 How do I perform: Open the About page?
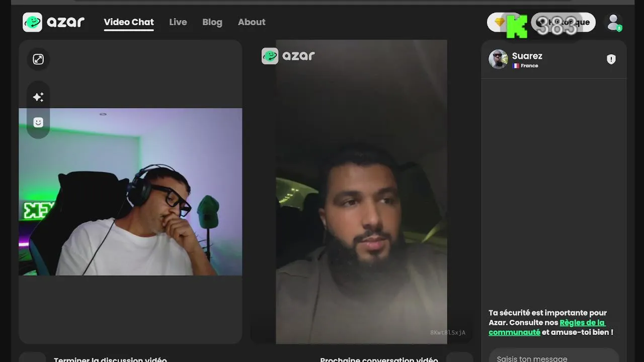(x=252, y=22)
